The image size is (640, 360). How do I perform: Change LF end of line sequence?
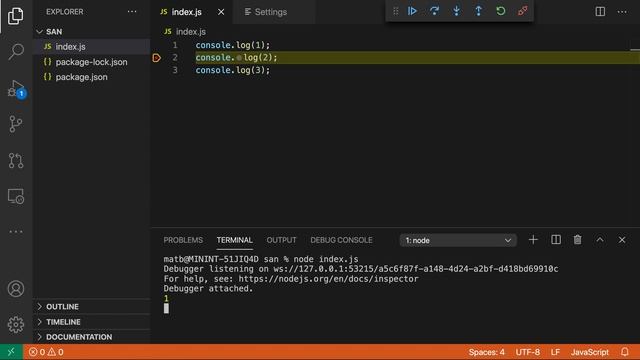click(x=555, y=352)
